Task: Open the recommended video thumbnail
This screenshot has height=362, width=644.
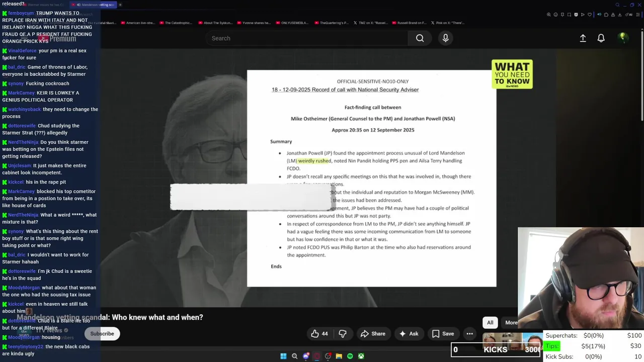Action: [512, 341]
